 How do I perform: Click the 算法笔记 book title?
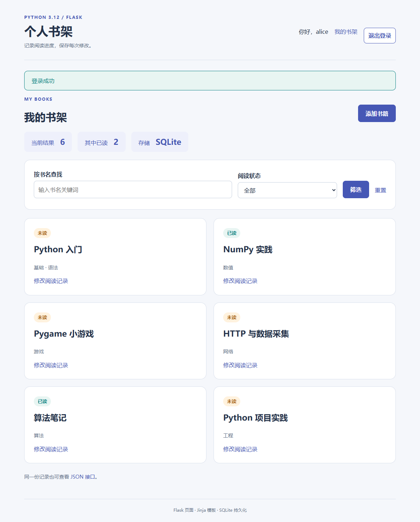[x=50, y=418]
